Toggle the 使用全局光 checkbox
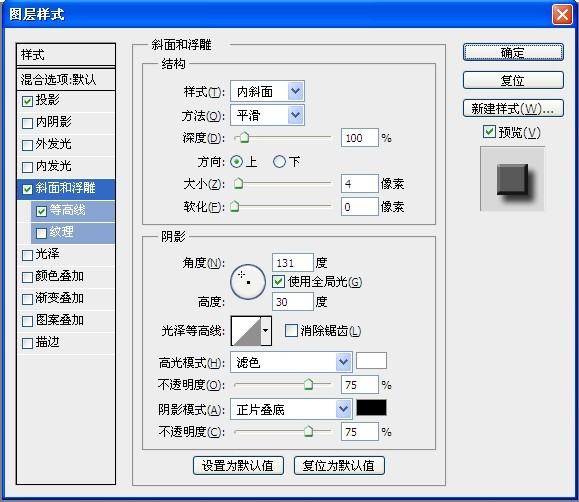This screenshot has height=502, width=579. (278, 282)
